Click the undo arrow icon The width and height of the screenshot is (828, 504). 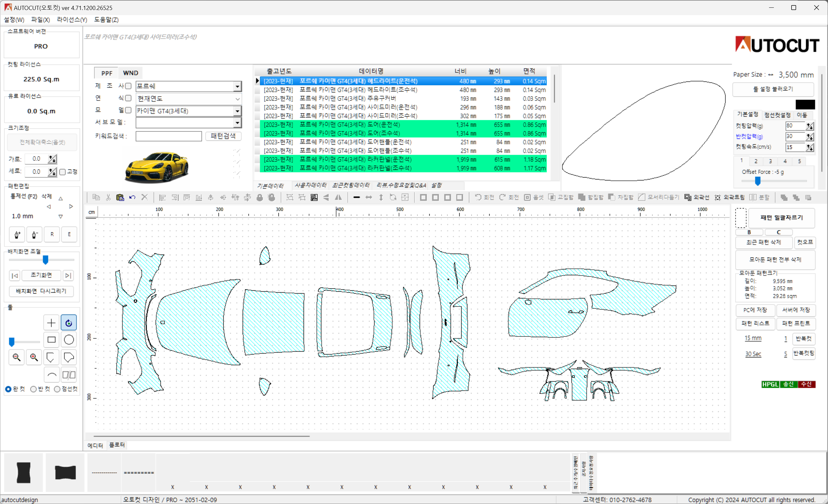point(132,197)
